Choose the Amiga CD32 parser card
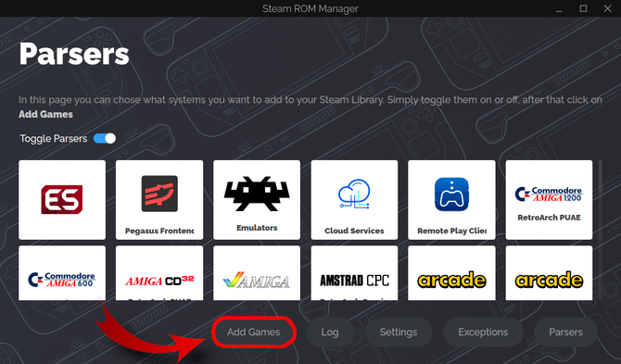Viewport: 621px width, 364px height. tap(159, 273)
